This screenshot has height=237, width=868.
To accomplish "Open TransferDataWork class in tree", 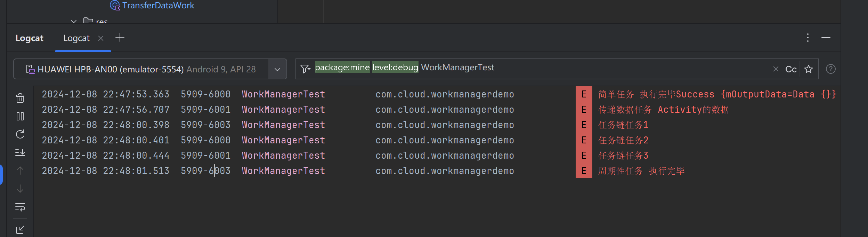I will coord(158,5).
